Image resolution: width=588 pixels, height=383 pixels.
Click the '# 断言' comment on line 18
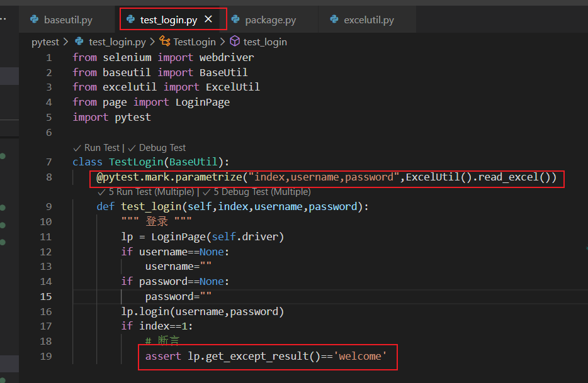[x=162, y=341]
